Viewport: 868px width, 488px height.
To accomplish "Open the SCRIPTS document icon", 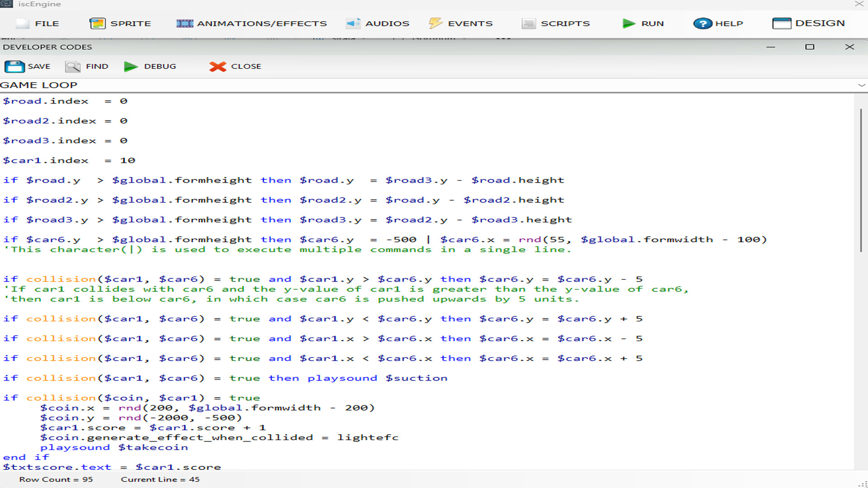I will click(x=528, y=23).
